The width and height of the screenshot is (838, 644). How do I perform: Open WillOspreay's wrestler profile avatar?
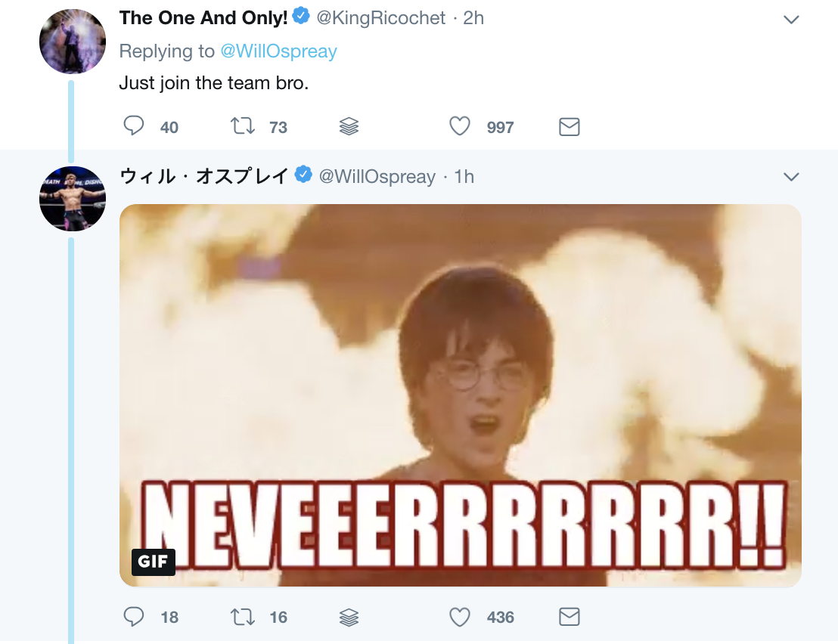pos(73,199)
